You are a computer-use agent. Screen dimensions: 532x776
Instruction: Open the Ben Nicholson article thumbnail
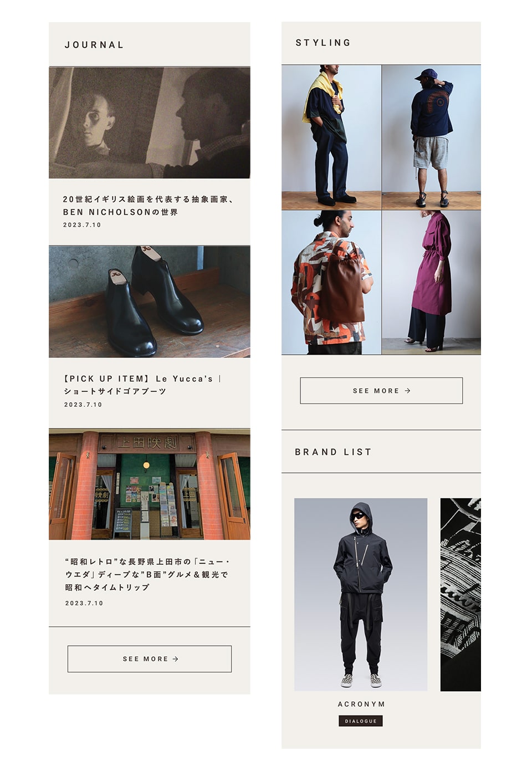149,122
